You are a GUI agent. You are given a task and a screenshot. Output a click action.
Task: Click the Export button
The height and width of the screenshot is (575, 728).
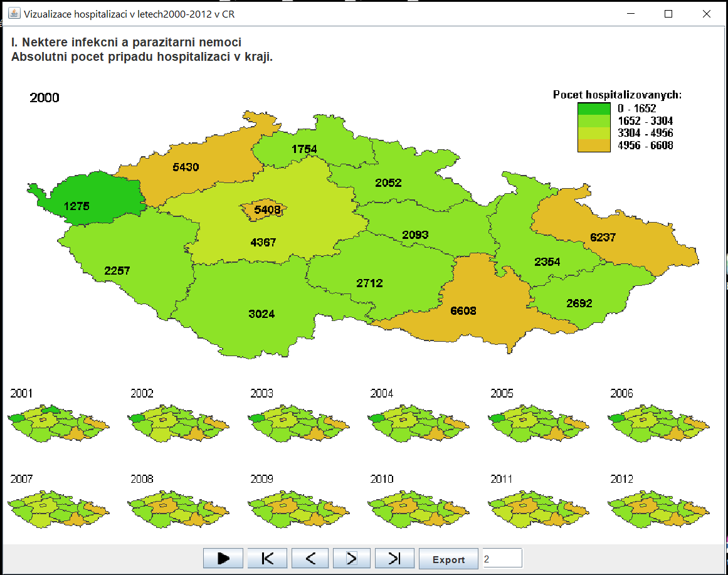point(448,559)
